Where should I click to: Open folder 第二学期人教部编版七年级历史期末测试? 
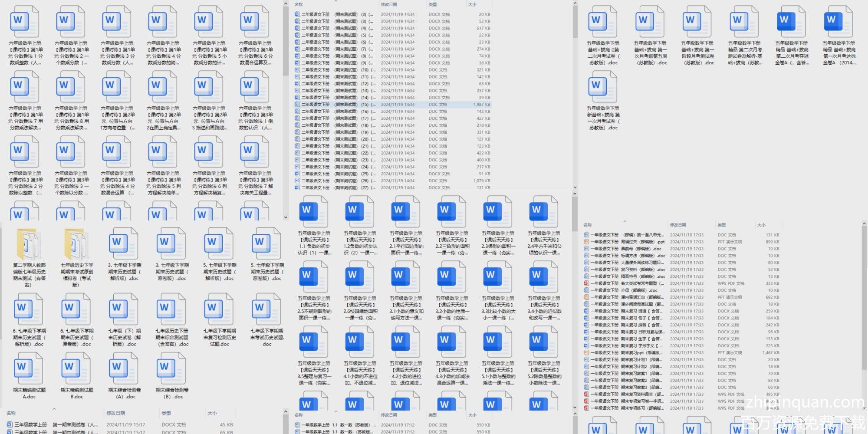pos(29,244)
